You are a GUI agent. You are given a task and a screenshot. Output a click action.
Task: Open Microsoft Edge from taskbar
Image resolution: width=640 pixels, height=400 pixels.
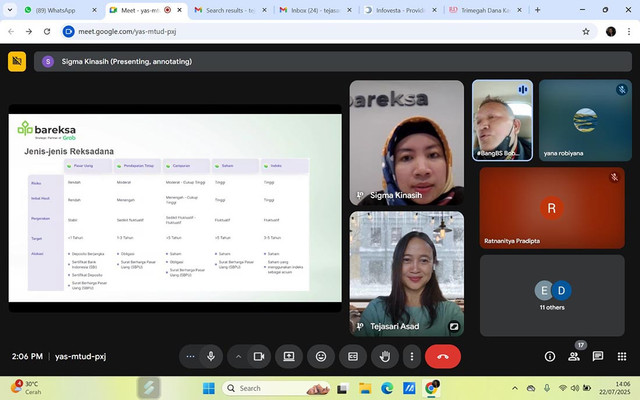tap(387, 388)
